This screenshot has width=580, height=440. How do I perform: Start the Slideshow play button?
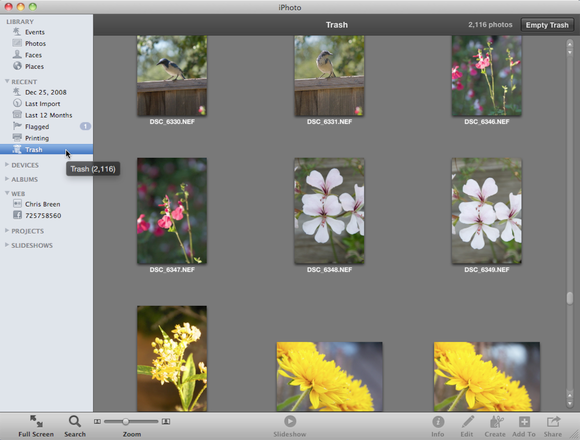click(x=290, y=421)
